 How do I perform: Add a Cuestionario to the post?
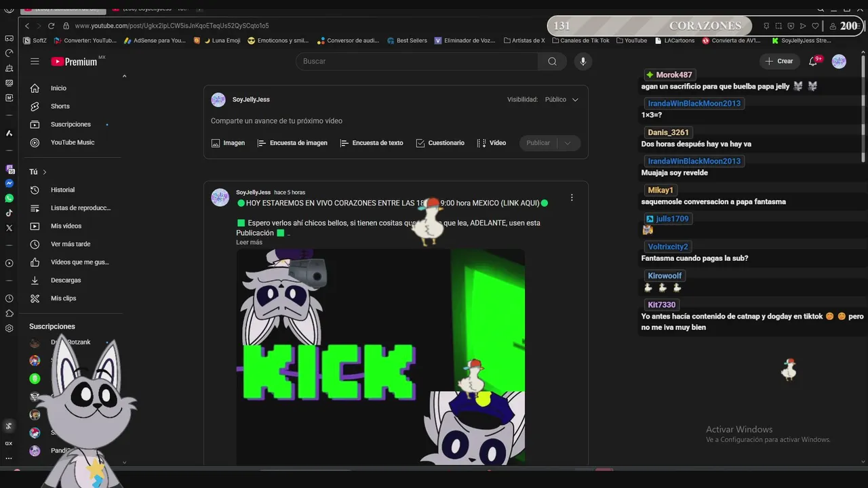[x=440, y=143]
